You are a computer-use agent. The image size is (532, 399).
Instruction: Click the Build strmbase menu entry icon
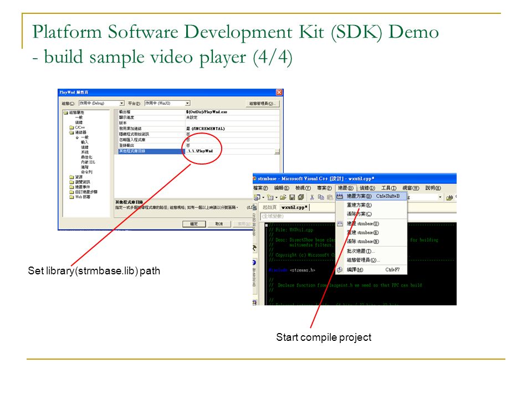pyautogui.click(x=340, y=223)
